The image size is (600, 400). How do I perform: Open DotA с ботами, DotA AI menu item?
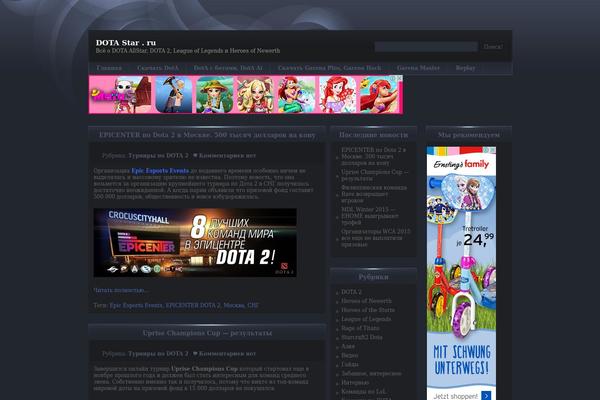[x=228, y=68]
